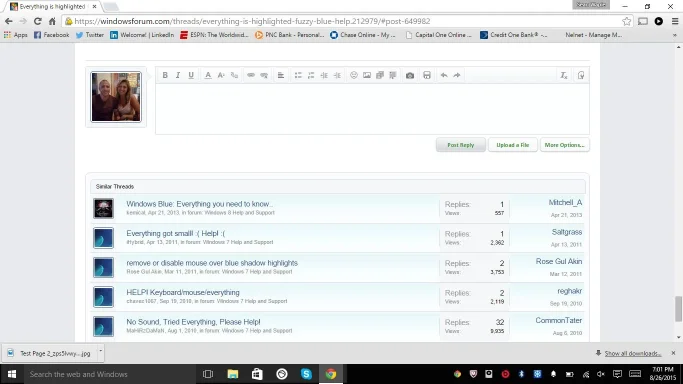Click the insert media icon

(x=380, y=75)
